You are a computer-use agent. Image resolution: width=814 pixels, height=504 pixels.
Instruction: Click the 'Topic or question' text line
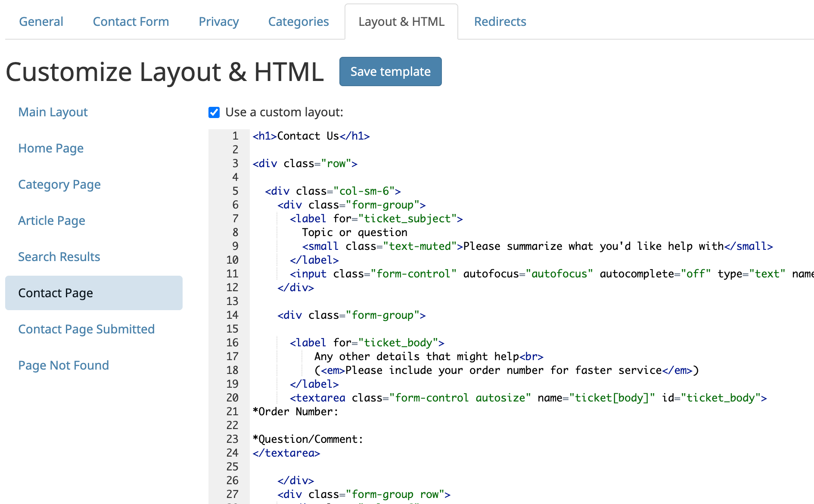pyautogui.click(x=354, y=233)
